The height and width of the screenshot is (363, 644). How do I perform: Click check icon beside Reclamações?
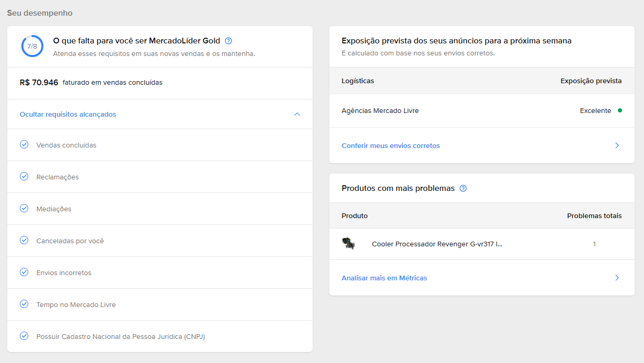pyautogui.click(x=24, y=176)
